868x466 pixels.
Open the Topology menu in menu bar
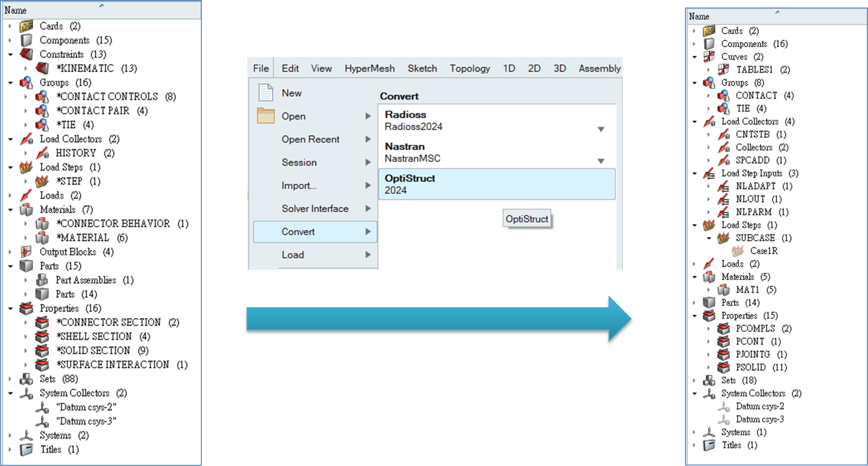tap(470, 68)
